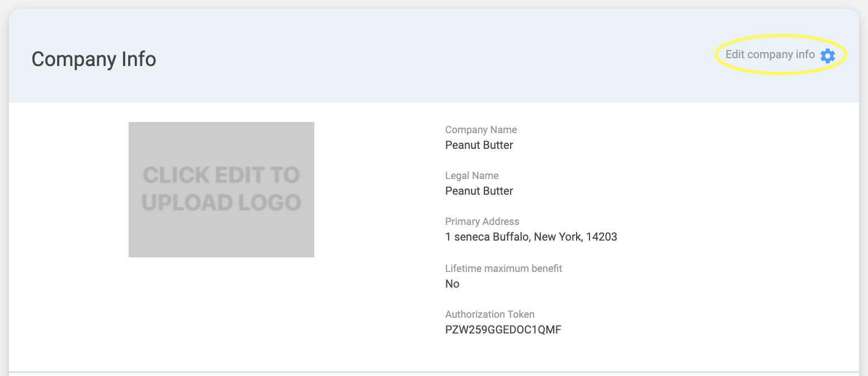Open the Edit company info link
The height and width of the screenshot is (376, 868).
tap(770, 55)
